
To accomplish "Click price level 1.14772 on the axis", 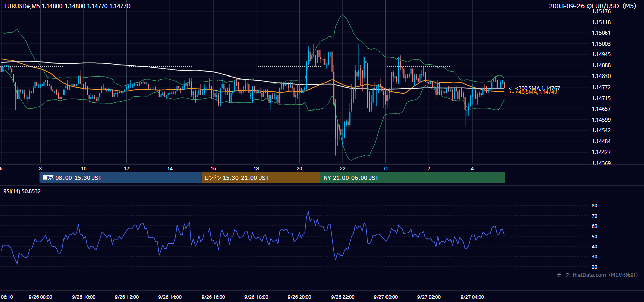I will click(601, 87).
